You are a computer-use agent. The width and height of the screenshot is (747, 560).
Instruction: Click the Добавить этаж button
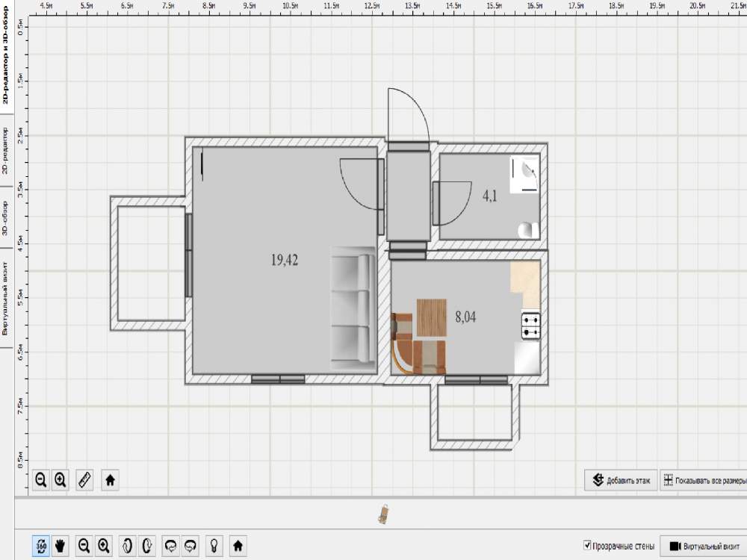point(622,480)
